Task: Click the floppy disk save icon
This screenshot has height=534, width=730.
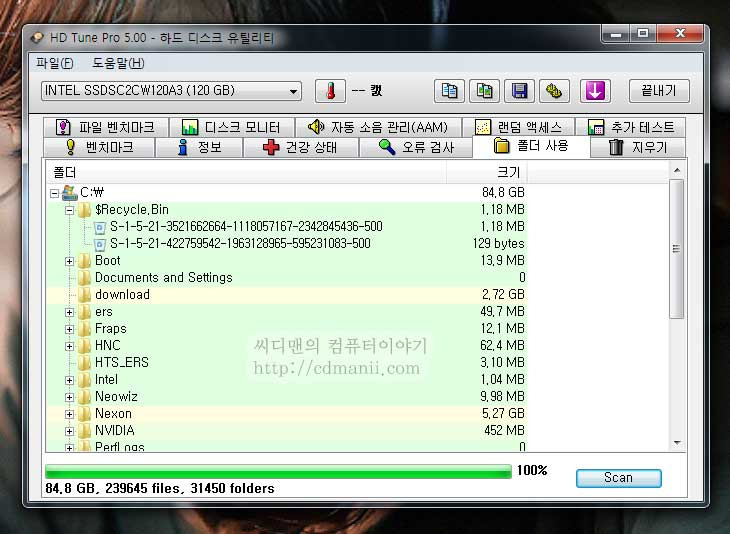Action: (519, 91)
